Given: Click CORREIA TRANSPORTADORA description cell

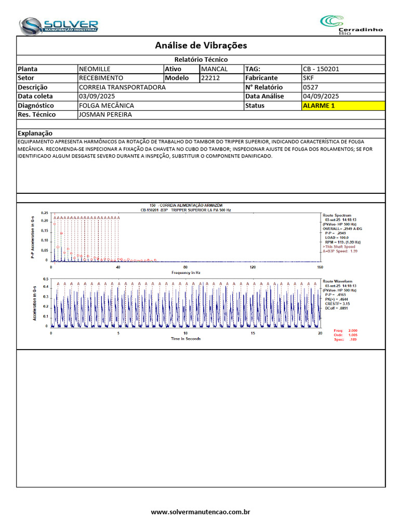Looking at the screenshot, I should [x=161, y=87].
